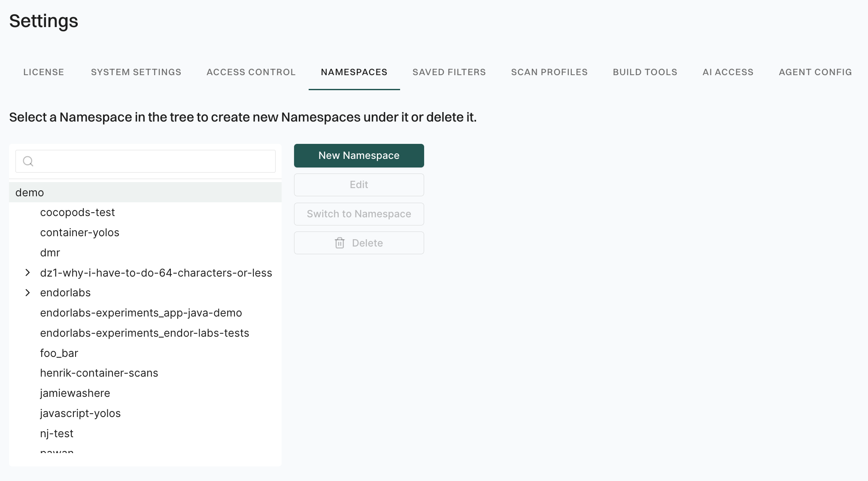Open the AGENT CONFIG tab
Image resolution: width=868 pixels, height=481 pixels.
coord(815,72)
